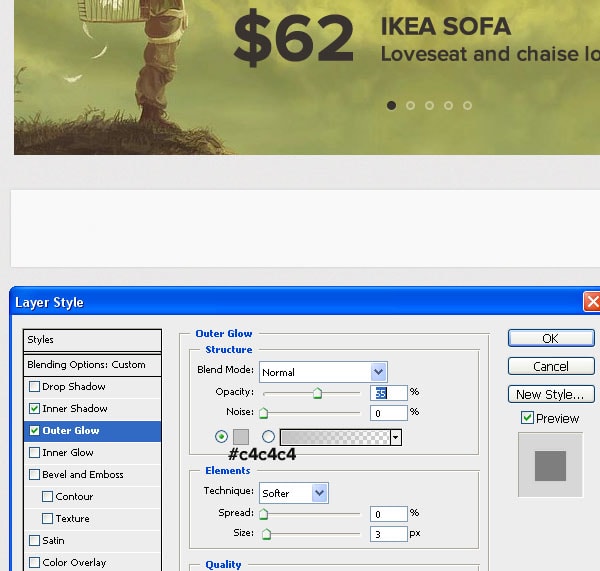Image resolution: width=600 pixels, height=571 pixels.
Task: Uncheck the Inner Shadow checkbox
Action: pyautogui.click(x=34, y=409)
